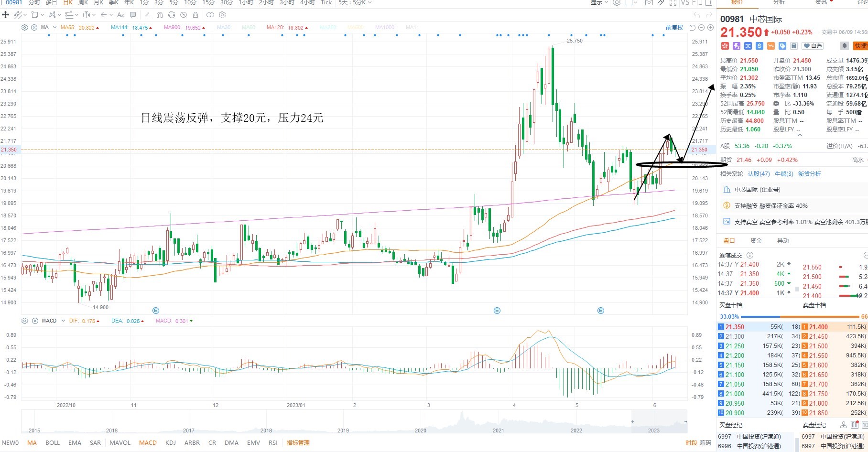Remove the MA indicator with X icon

coord(34,27)
